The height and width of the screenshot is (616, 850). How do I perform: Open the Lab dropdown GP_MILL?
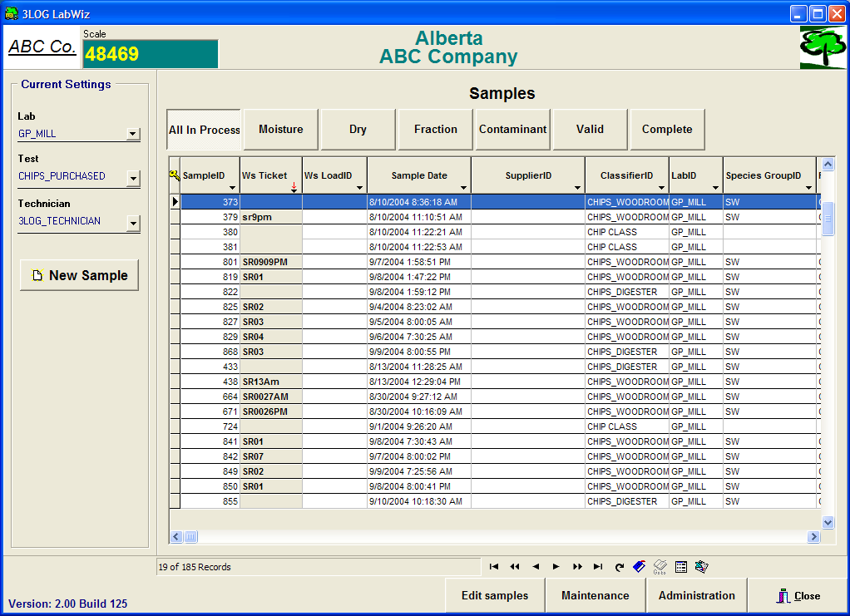pos(132,134)
